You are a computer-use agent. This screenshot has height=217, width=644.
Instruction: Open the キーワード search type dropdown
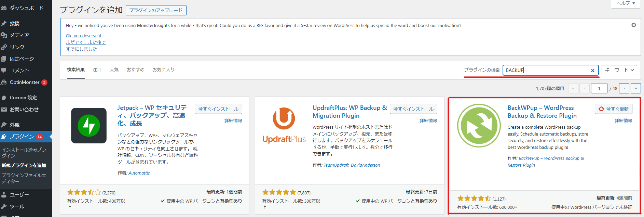(x=619, y=70)
